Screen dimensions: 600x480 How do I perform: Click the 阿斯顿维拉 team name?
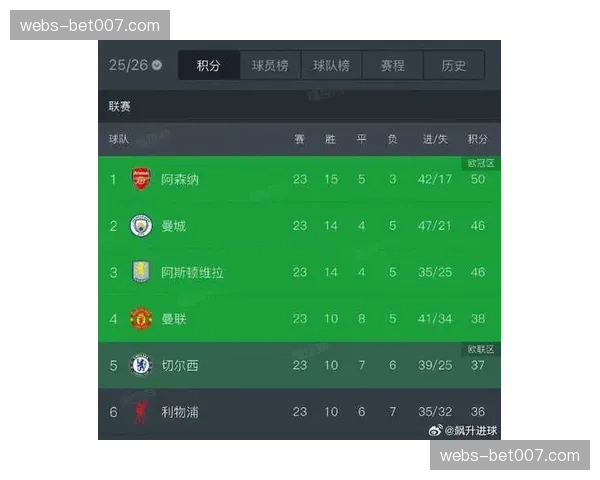tap(192, 272)
